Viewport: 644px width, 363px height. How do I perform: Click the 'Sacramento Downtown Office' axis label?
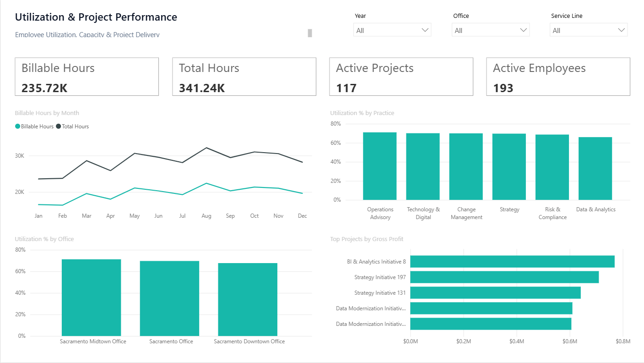click(249, 341)
